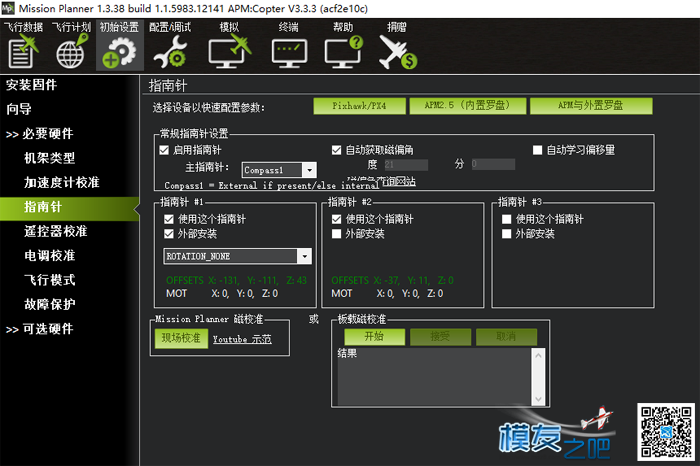Click the compass #1 OFFSETS values text
700x466 pixels.
pos(236,280)
